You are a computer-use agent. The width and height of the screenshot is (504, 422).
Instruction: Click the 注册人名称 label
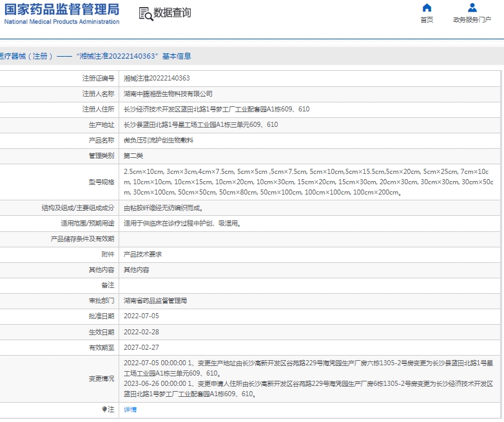tap(98, 93)
